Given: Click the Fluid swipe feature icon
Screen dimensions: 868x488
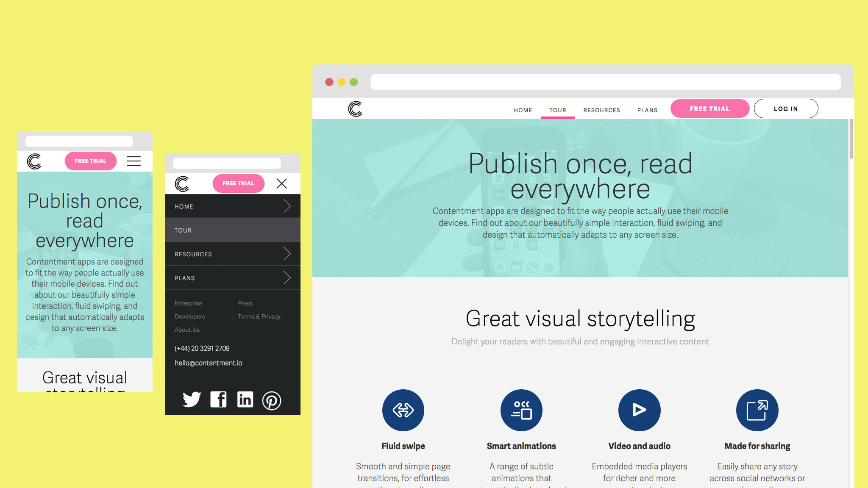Looking at the screenshot, I should (x=403, y=410).
